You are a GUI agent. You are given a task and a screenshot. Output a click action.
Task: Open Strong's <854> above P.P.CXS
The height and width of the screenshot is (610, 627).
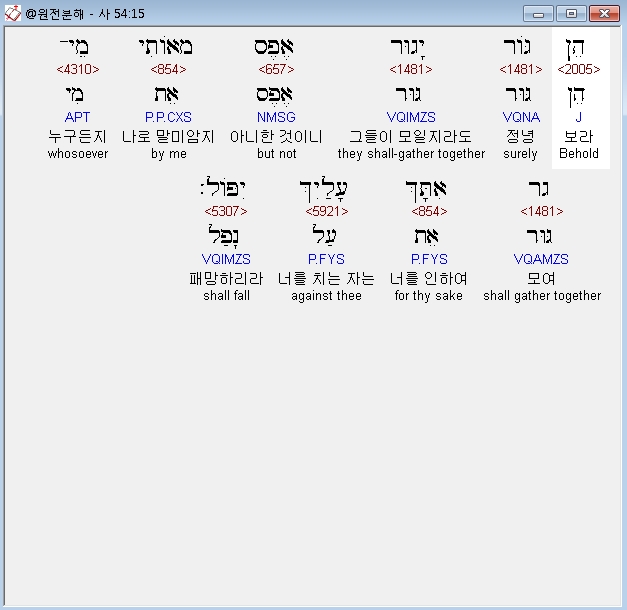click(168, 70)
